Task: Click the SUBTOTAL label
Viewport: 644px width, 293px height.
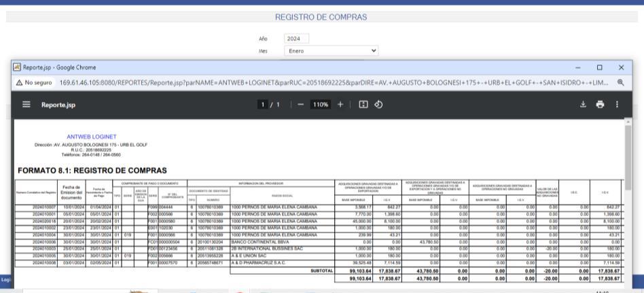Action: pos(321,271)
